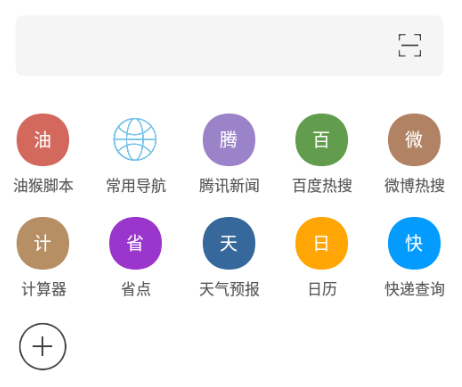Click the 省点 text label
462x387 pixels.
coord(136,289)
